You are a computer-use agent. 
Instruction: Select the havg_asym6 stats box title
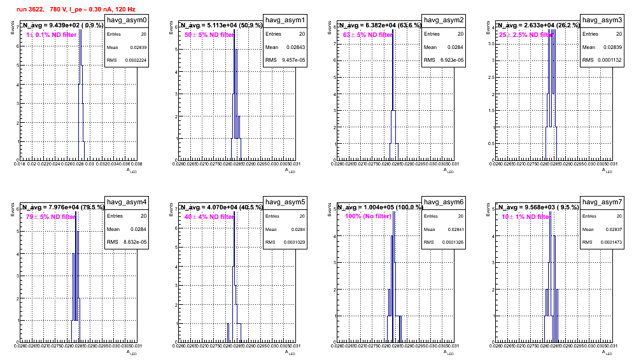[x=444, y=202]
